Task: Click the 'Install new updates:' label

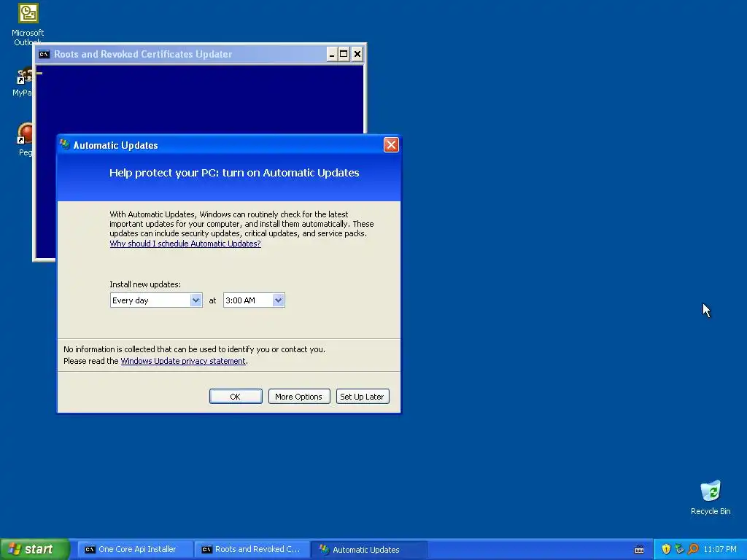Action: [145, 284]
